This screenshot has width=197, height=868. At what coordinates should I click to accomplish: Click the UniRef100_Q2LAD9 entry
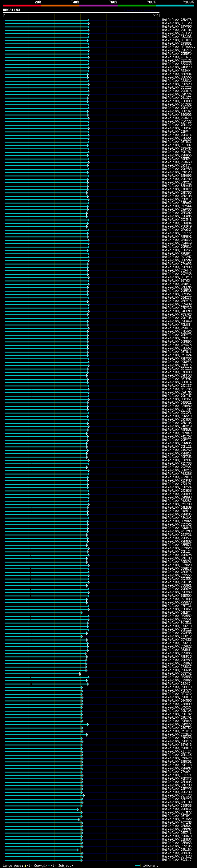176,101
